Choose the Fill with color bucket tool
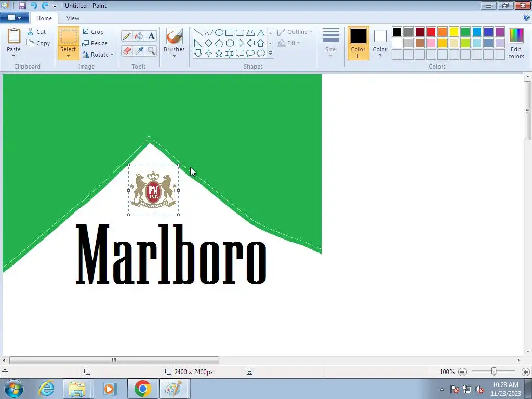 click(139, 36)
